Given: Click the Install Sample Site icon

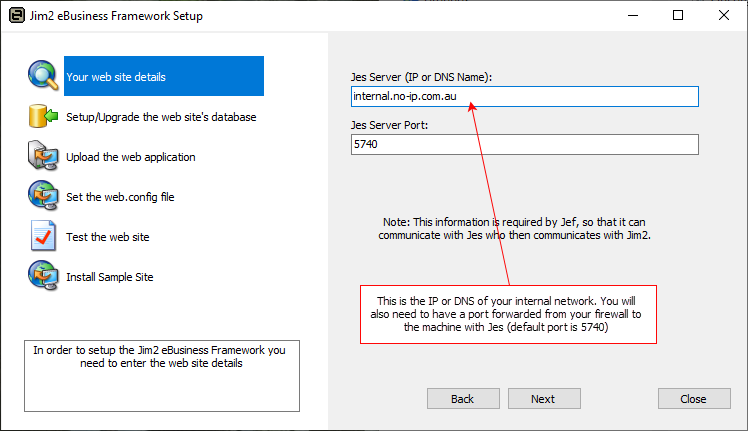Looking at the screenshot, I should click(x=43, y=276).
